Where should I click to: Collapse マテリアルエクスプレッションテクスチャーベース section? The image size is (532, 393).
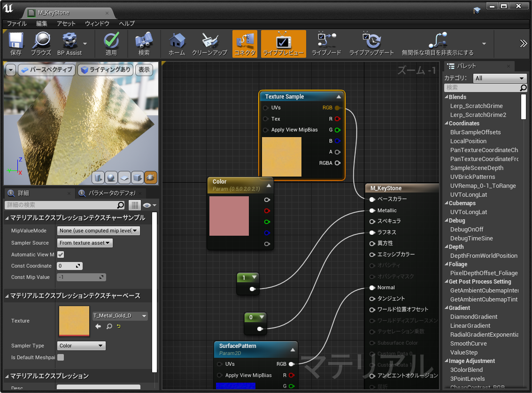coord(7,296)
